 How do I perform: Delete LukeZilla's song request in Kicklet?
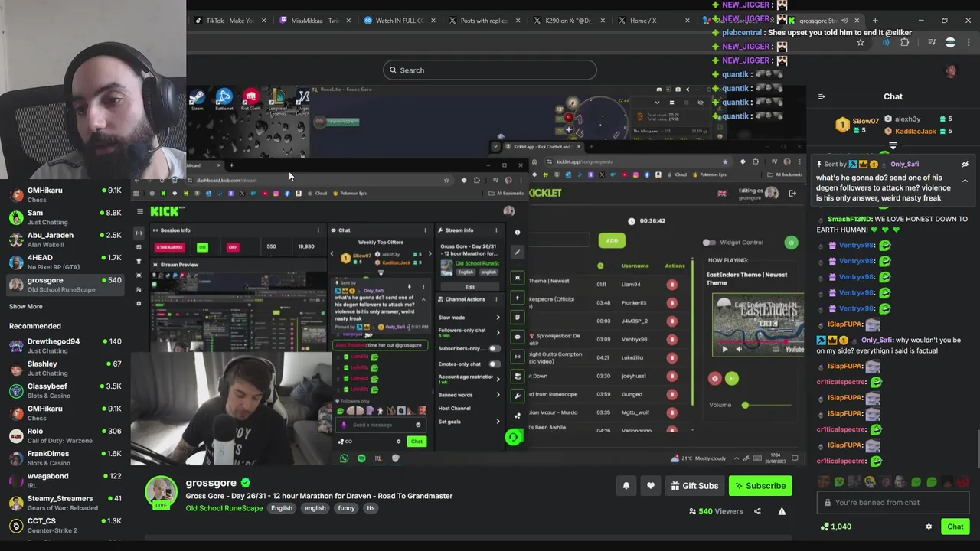click(x=672, y=357)
